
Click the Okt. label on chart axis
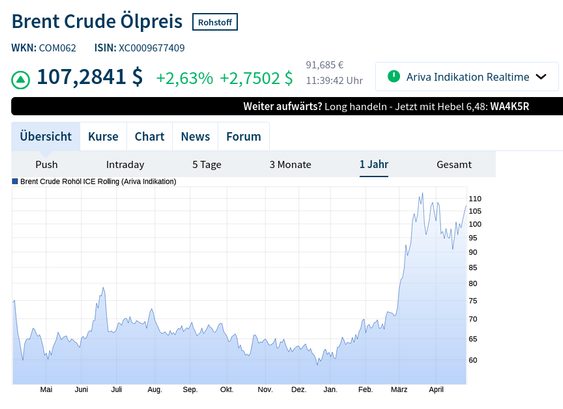click(x=227, y=389)
